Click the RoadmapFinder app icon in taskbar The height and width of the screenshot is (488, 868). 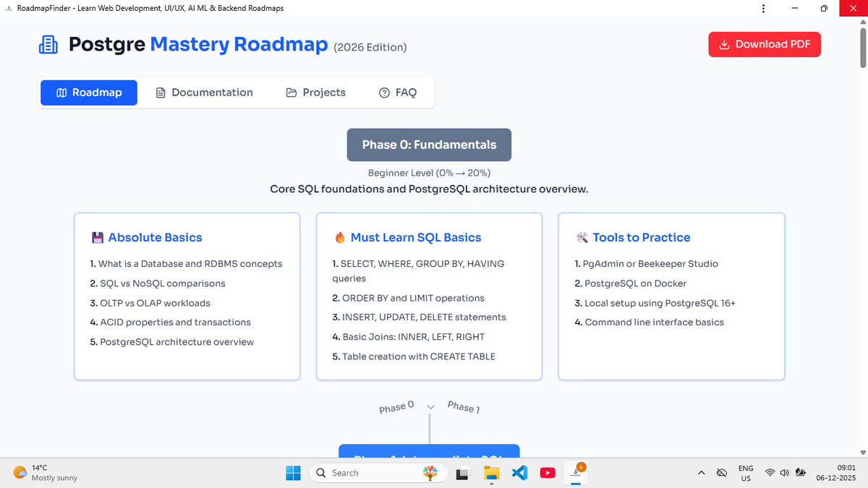tap(576, 473)
